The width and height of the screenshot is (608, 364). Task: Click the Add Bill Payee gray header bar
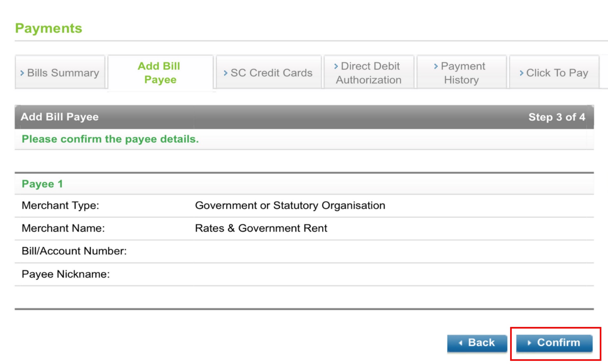pos(304,117)
